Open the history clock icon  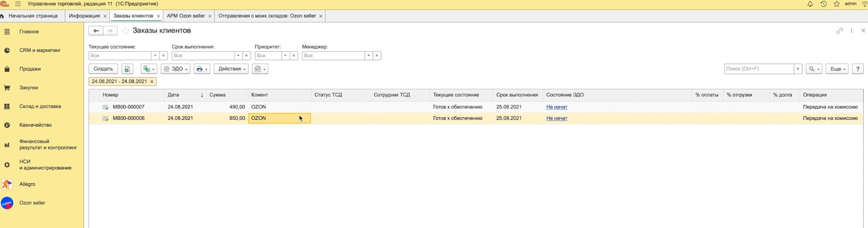point(824,4)
